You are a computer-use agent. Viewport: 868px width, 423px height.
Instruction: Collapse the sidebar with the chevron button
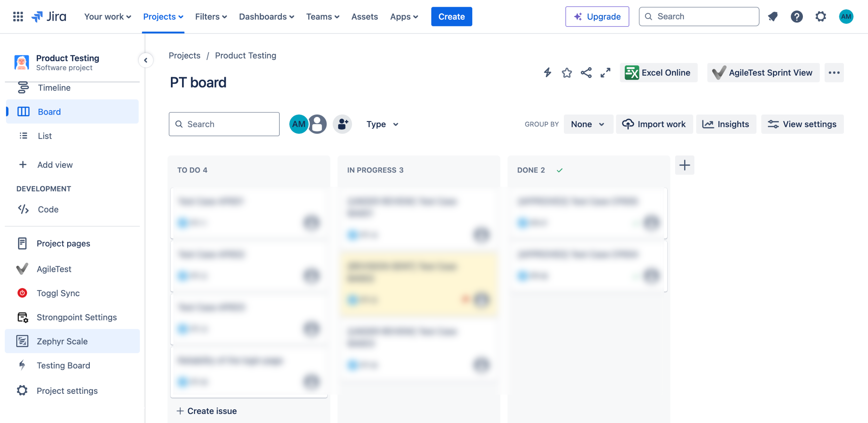146,60
